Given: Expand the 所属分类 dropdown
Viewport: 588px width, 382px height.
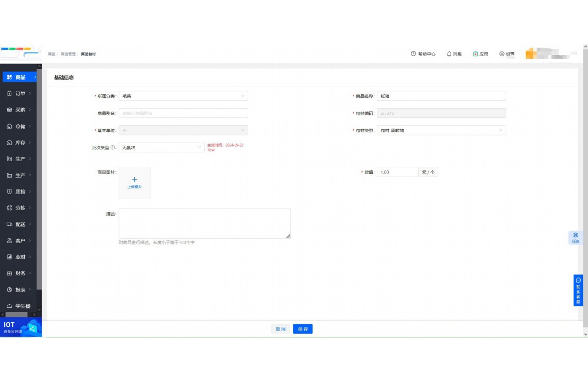Looking at the screenshot, I should coord(183,96).
